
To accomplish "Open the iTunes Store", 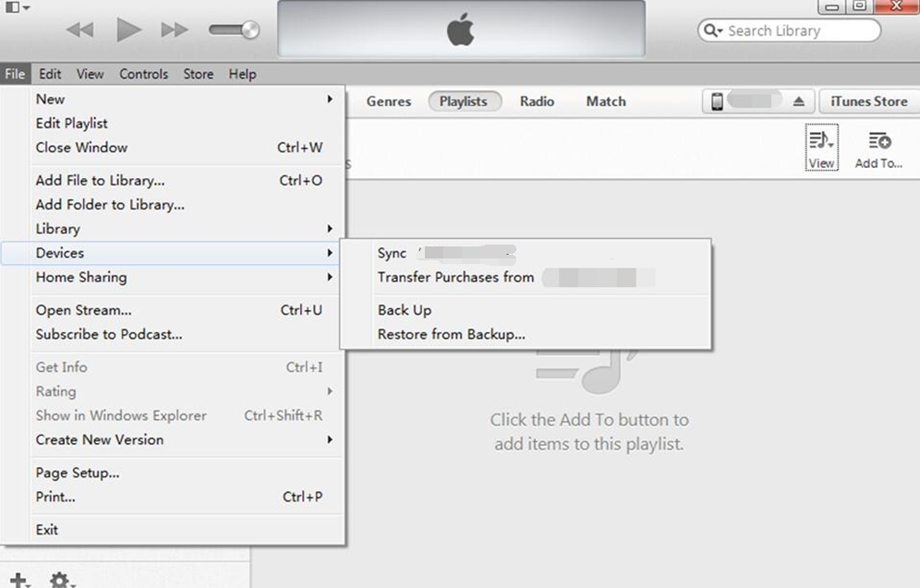I will pyautogui.click(x=869, y=102).
